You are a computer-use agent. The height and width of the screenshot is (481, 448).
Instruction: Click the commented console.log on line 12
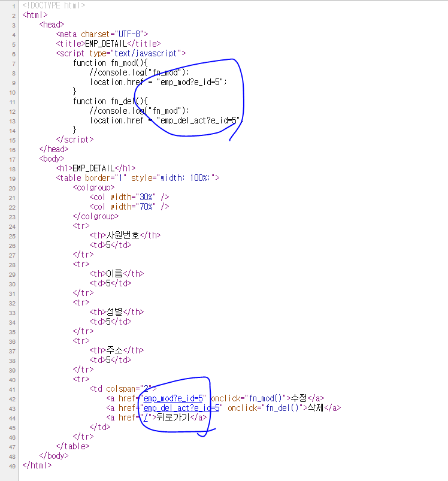point(140,111)
